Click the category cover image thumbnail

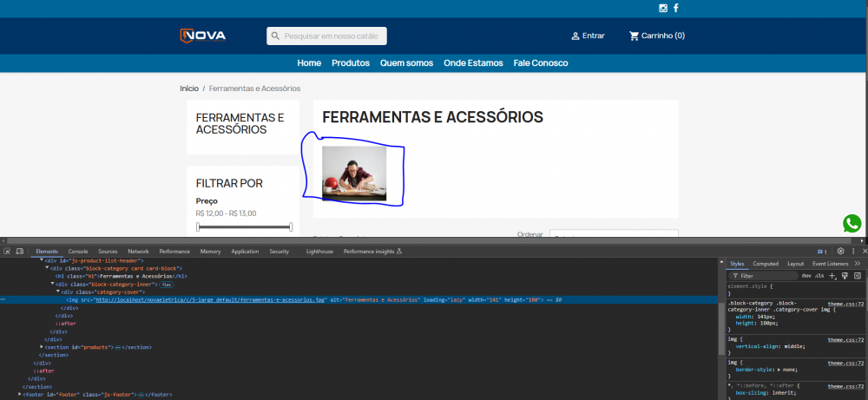click(x=354, y=174)
